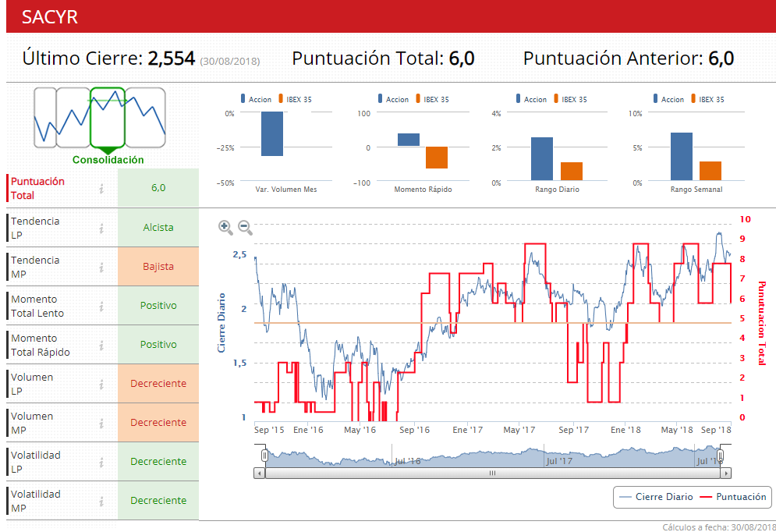Click the green 6,0 Puntuación Total cell
The height and width of the screenshot is (532, 776).
coord(158,188)
